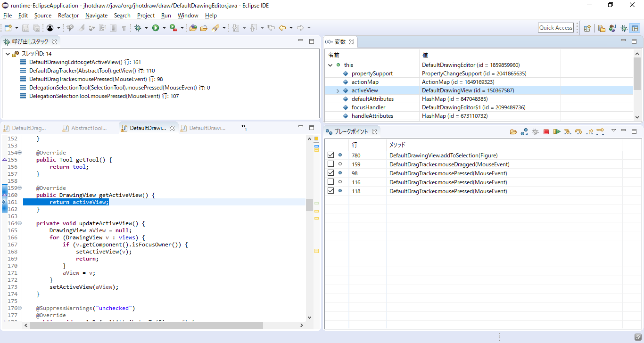This screenshot has width=644, height=343.
Task: Click the Resume icon in breakpoints toolbar
Action: pos(557,132)
